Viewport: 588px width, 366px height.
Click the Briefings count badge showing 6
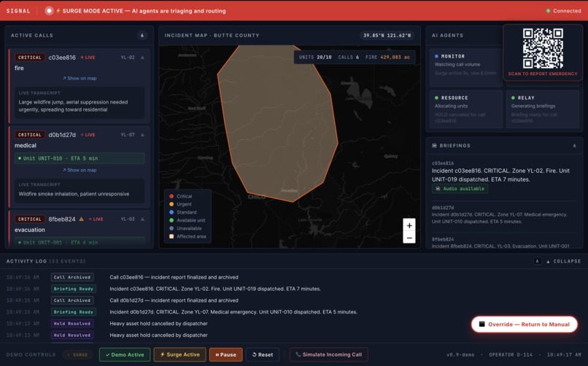tap(574, 145)
